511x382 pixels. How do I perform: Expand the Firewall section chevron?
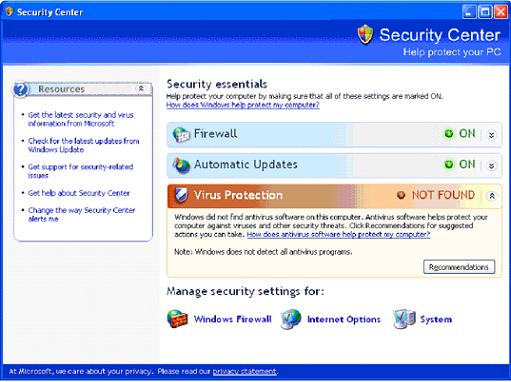[x=491, y=135]
